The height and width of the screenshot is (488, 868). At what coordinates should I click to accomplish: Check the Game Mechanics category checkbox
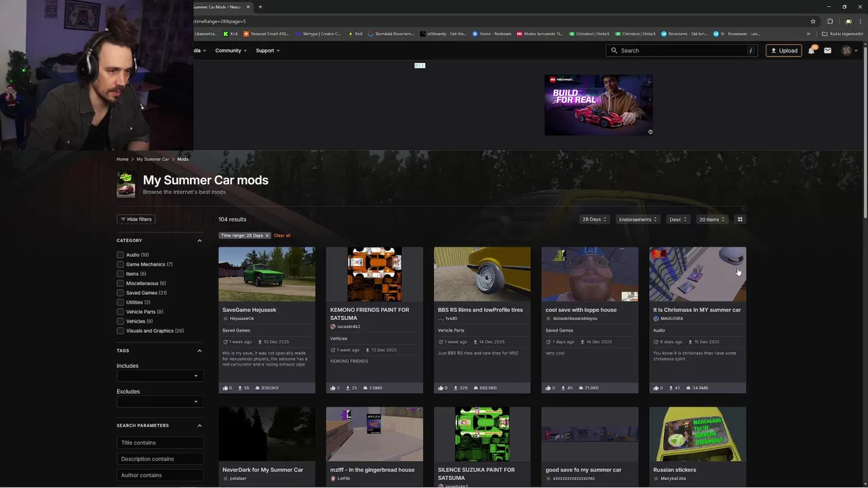(120, 264)
